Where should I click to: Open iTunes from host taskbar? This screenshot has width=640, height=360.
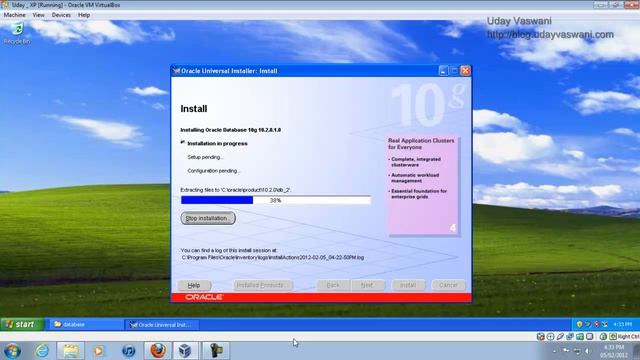pyautogui.click(x=128, y=351)
